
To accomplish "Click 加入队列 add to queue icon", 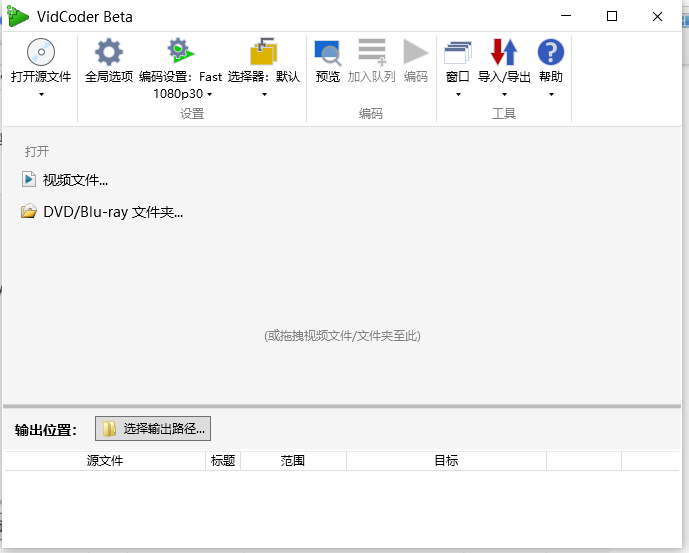I will tap(372, 52).
